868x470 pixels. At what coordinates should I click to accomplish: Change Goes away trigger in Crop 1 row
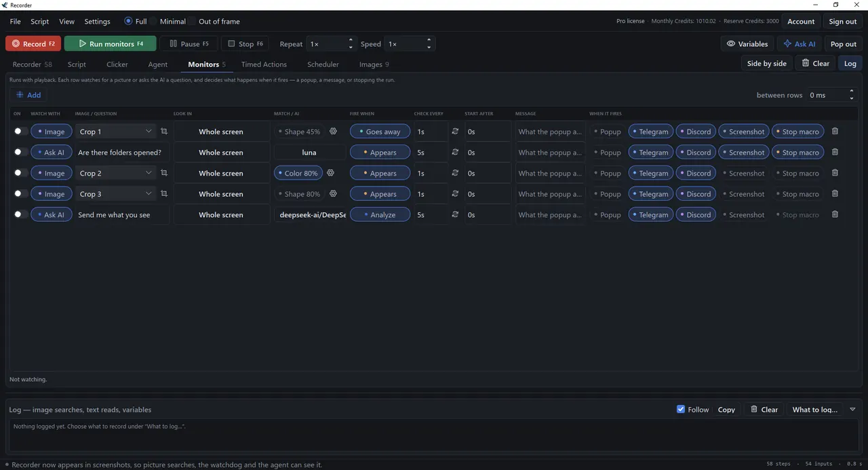coord(380,132)
